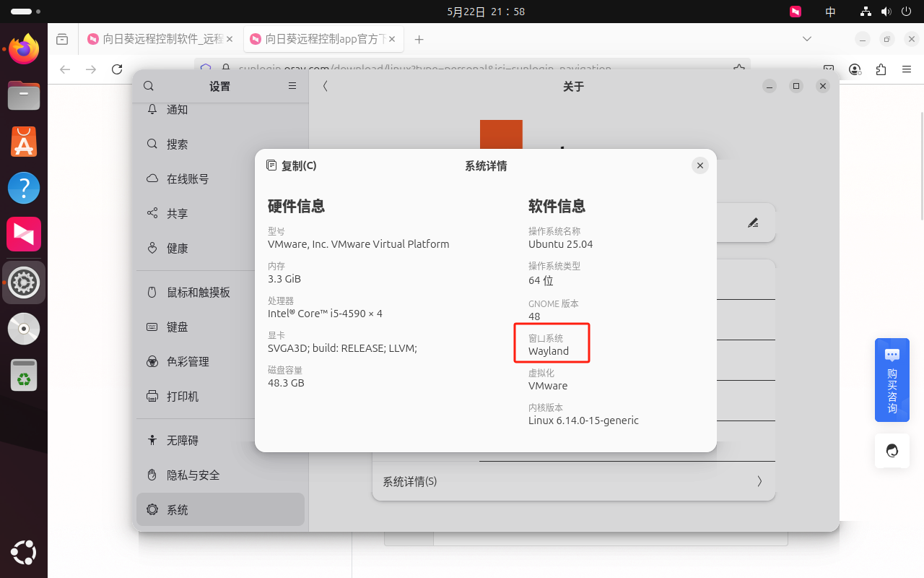Select 无障碍 in Settings sidebar
Screen dimensions: 924x578
tap(220, 440)
